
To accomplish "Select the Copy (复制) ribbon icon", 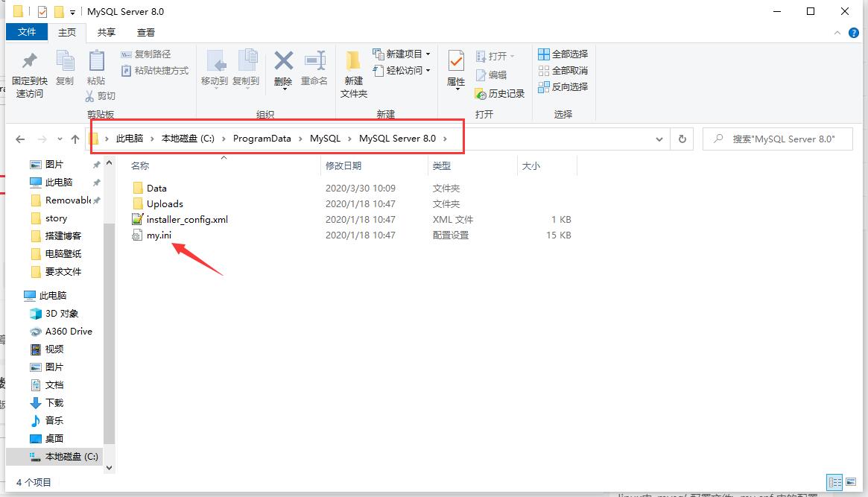I will (x=64, y=67).
